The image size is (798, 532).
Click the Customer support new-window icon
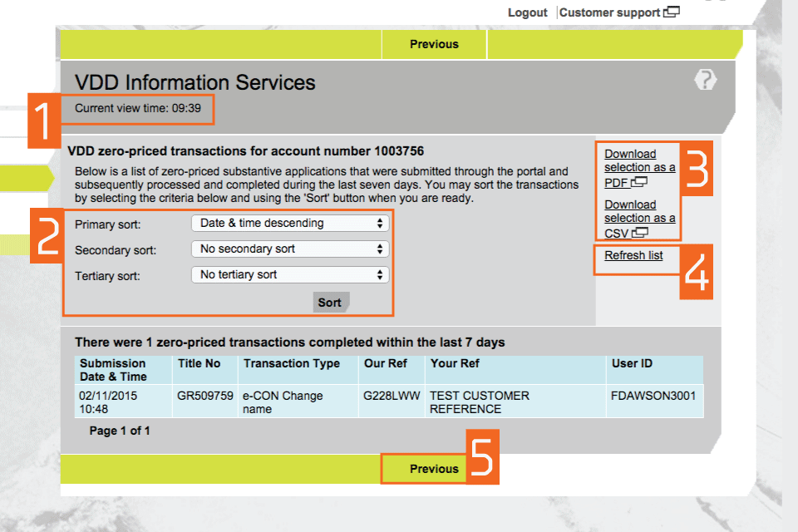672,12
